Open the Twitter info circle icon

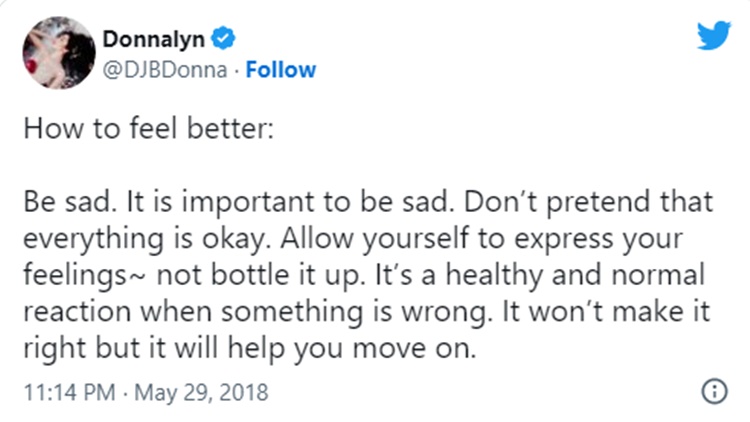(715, 391)
